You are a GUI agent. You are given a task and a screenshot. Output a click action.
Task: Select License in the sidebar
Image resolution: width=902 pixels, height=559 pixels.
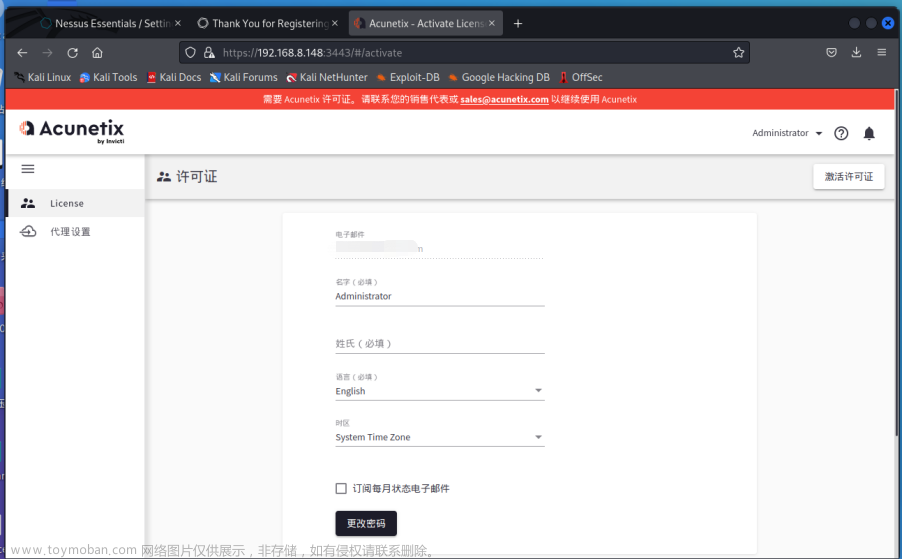tap(75, 203)
